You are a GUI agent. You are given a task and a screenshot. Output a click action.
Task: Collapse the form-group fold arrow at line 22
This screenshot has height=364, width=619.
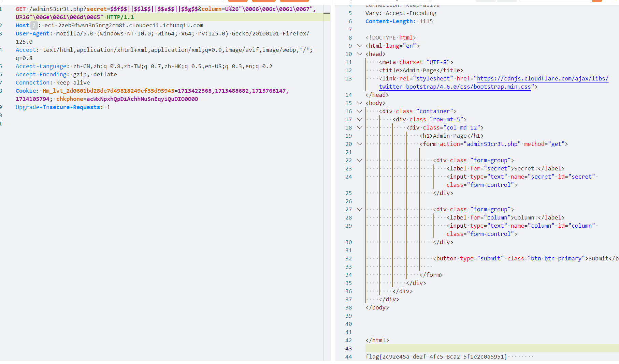359,160
